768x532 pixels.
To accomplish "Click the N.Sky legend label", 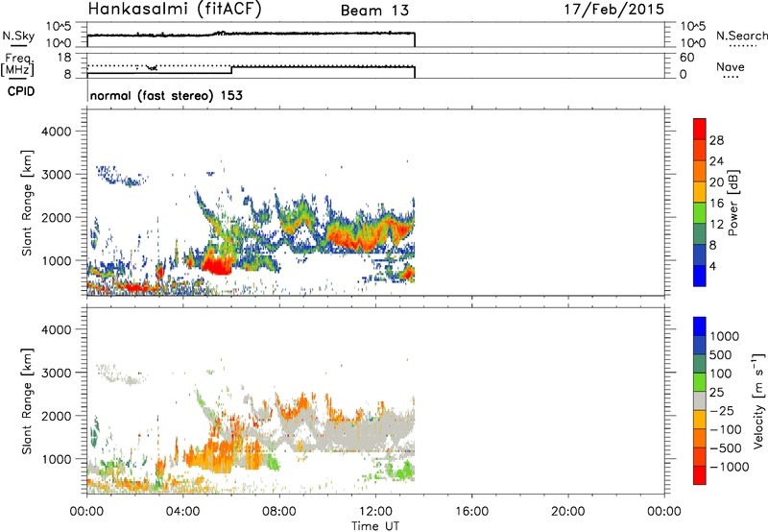I will coord(18,36).
